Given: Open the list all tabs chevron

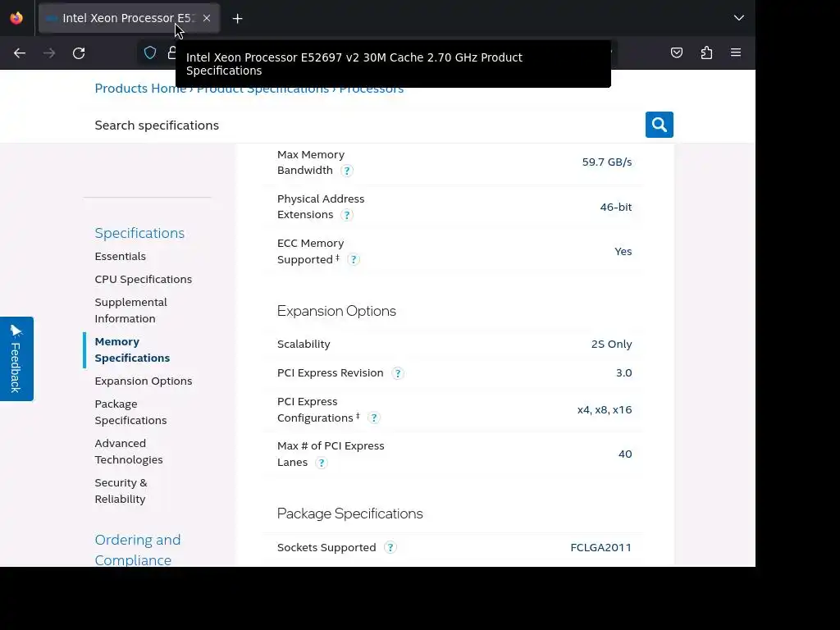Looking at the screenshot, I should click(x=739, y=18).
